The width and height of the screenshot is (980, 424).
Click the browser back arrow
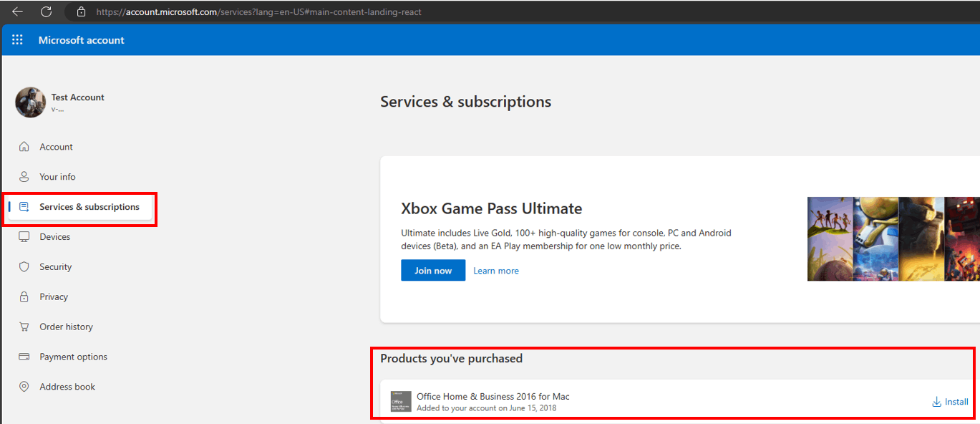click(x=17, y=11)
